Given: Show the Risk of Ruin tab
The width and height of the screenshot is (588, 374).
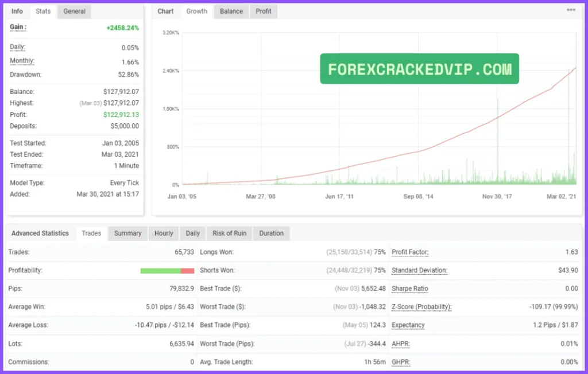Looking at the screenshot, I should [229, 233].
